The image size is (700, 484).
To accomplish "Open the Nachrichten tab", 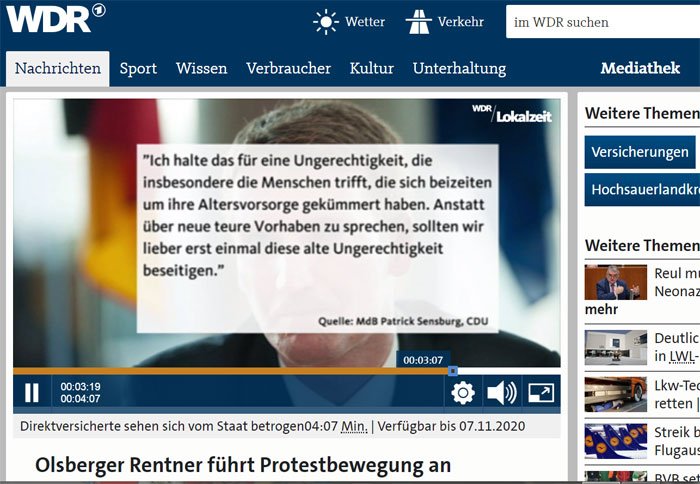I will pos(57,69).
